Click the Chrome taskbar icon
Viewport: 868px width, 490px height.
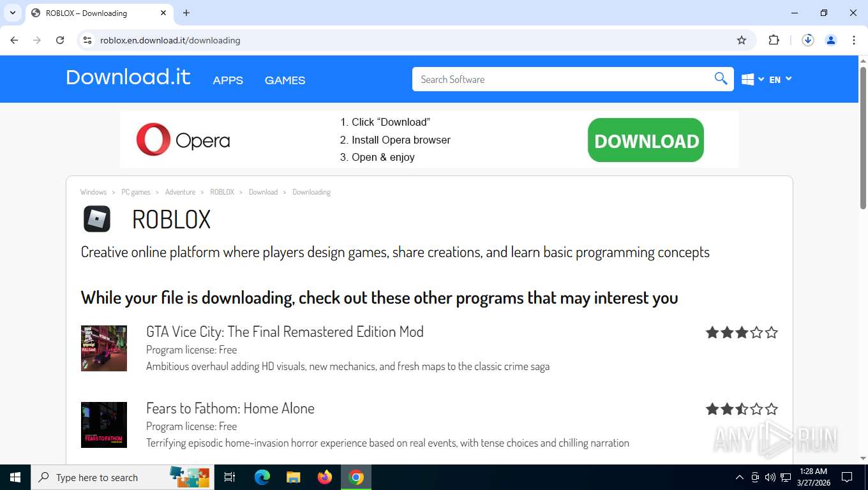click(x=356, y=477)
